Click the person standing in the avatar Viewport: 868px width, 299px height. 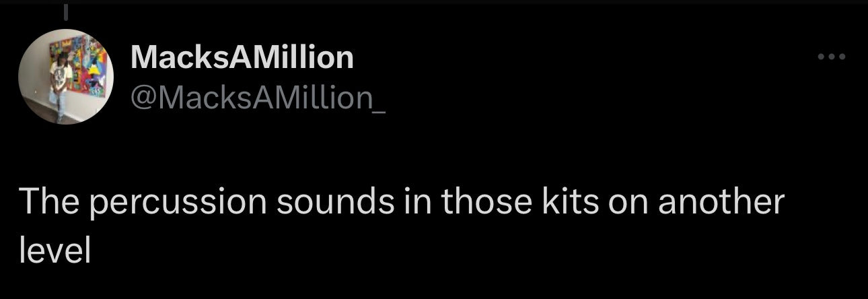point(61,83)
